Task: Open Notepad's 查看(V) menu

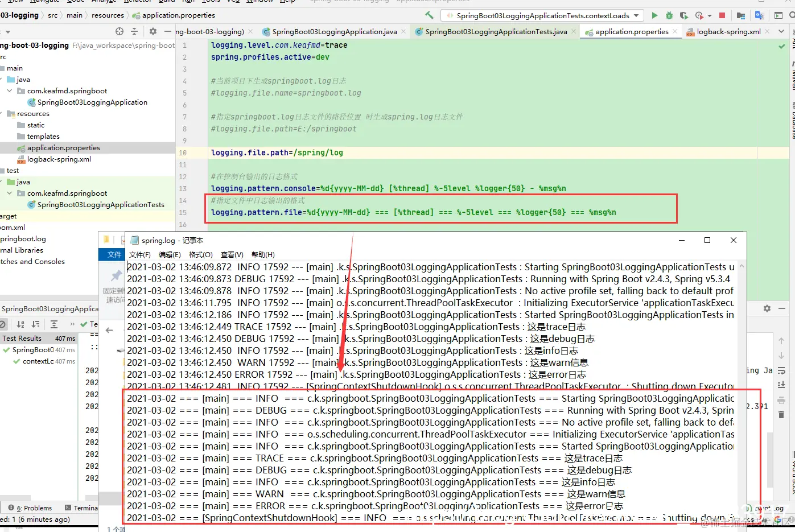Action: (232, 254)
